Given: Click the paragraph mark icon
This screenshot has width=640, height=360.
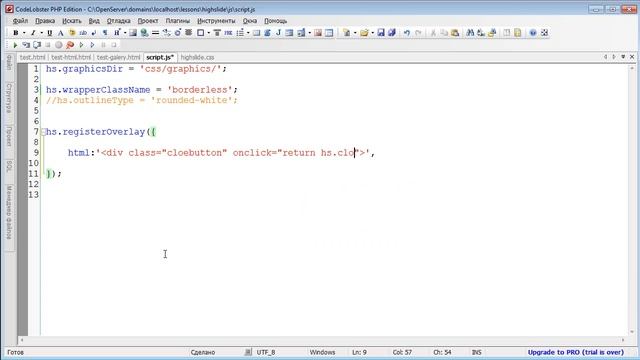Looking at the screenshot, I should tap(105, 33).
